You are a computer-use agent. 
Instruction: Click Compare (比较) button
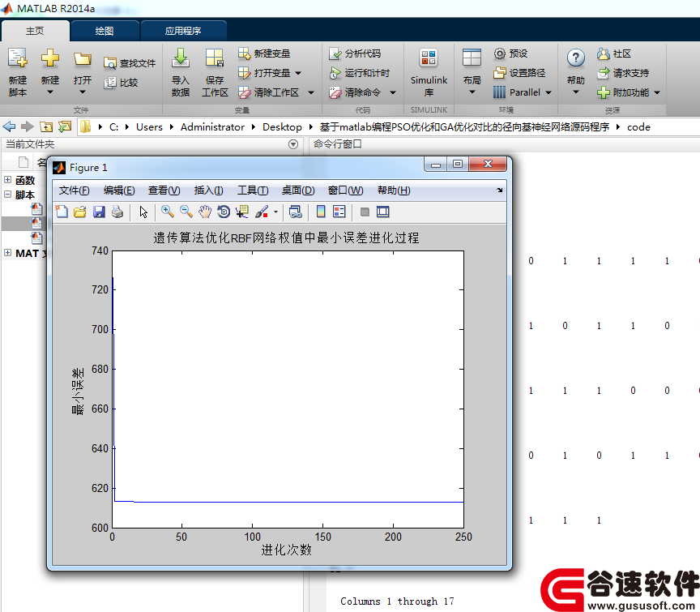(x=121, y=83)
